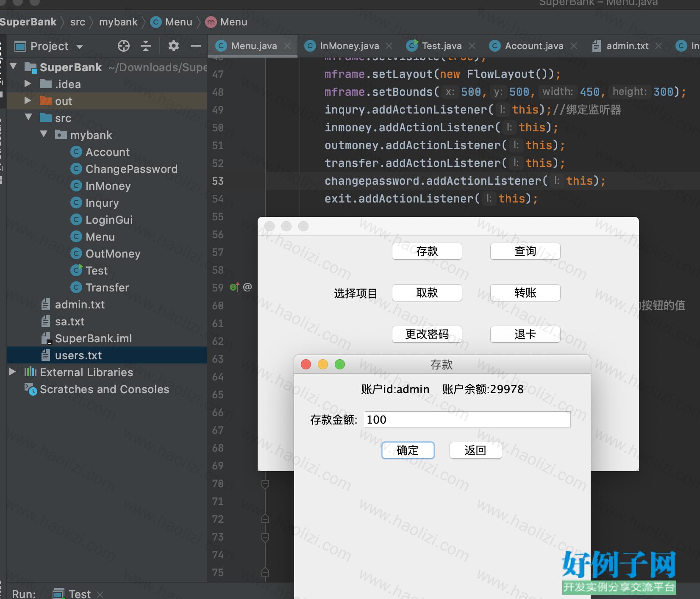Close the Test.java tab
This screenshot has height=599, width=700.
472,46
